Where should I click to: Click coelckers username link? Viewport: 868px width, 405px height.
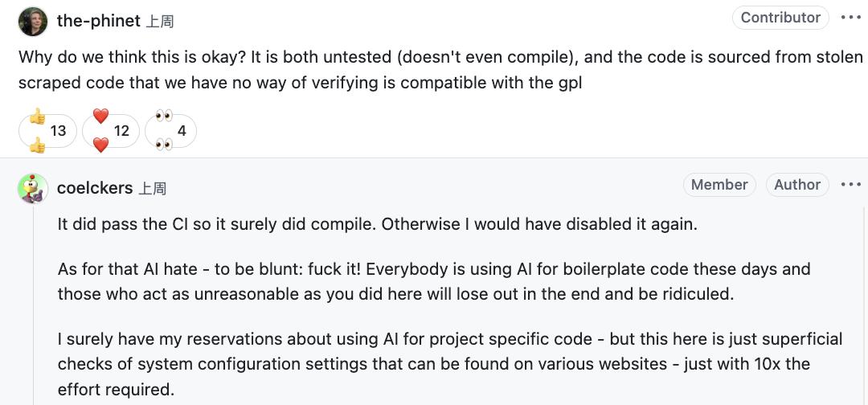95,188
